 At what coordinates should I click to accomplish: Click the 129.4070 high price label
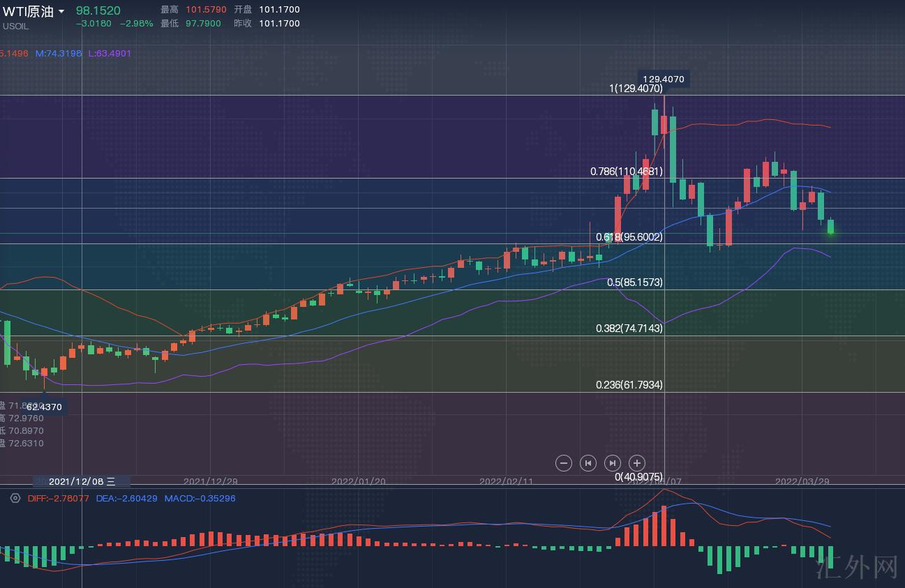pos(663,80)
